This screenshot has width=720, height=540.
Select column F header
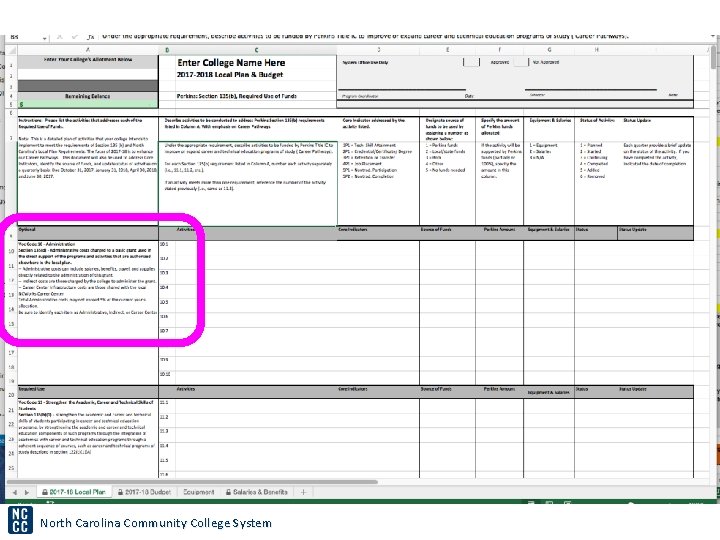pyautogui.click(x=499, y=50)
